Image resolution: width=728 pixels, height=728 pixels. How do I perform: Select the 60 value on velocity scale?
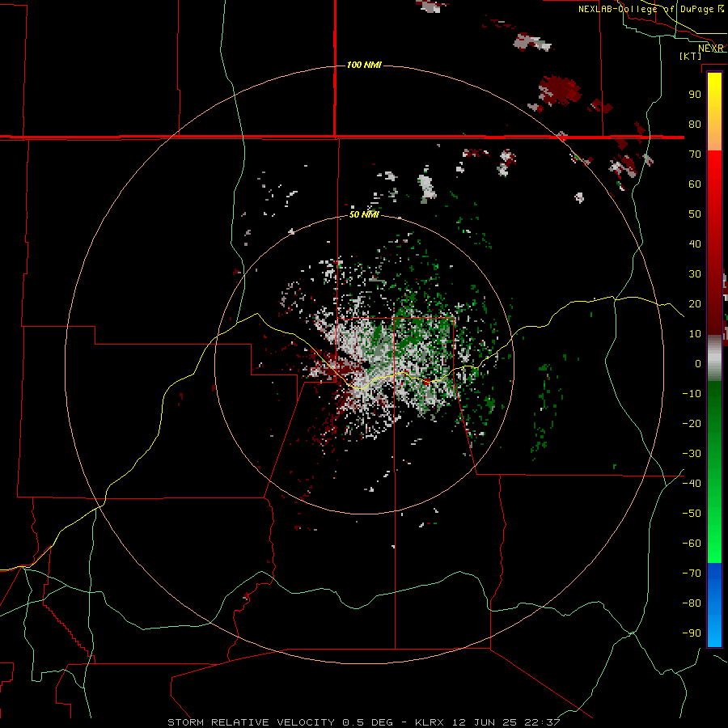click(x=695, y=184)
